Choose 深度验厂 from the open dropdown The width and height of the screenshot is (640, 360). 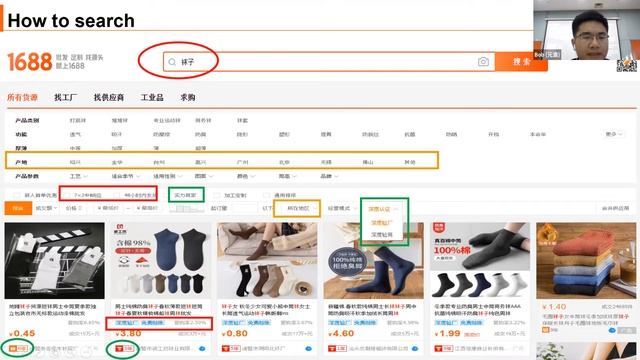click(382, 223)
